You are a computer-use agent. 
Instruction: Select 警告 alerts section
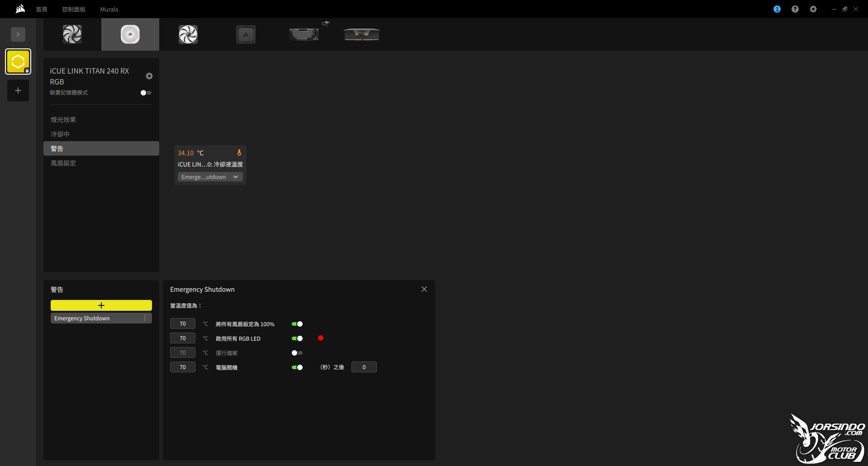pyautogui.click(x=101, y=148)
